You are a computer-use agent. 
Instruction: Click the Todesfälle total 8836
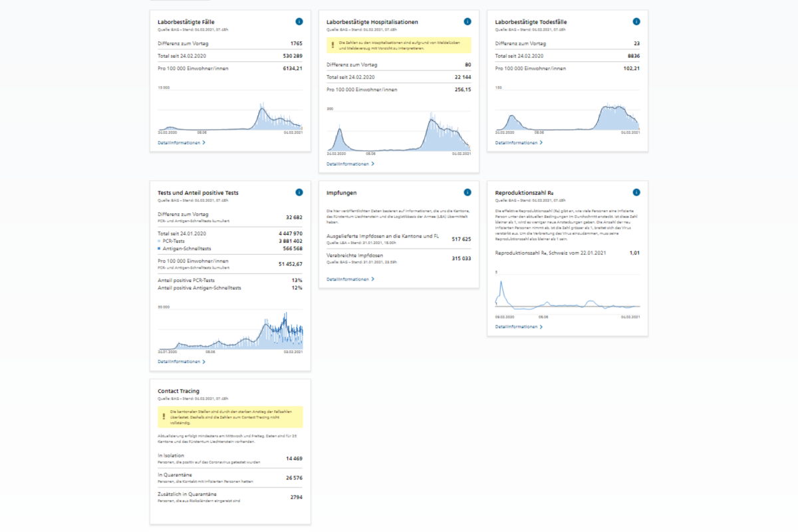click(x=634, y=56)
